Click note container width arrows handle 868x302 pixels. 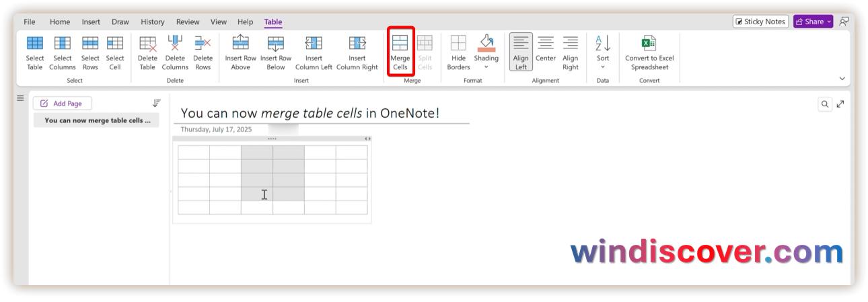point(367,139)
